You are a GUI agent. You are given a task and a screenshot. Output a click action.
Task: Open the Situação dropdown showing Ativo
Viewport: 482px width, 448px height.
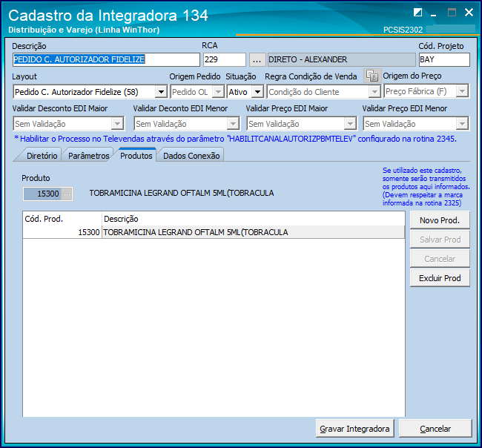coord(257,92)
